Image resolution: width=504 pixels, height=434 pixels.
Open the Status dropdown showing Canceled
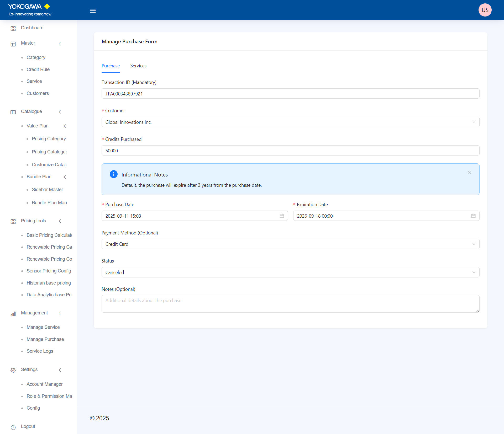(x=290, y=272)
